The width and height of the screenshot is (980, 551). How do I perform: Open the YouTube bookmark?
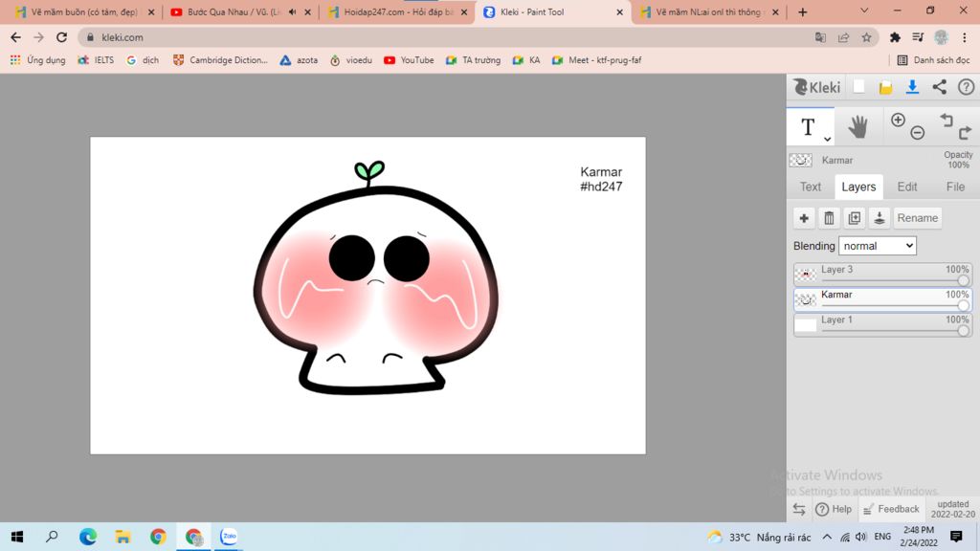pyautogui.click(x=409, y=60)
